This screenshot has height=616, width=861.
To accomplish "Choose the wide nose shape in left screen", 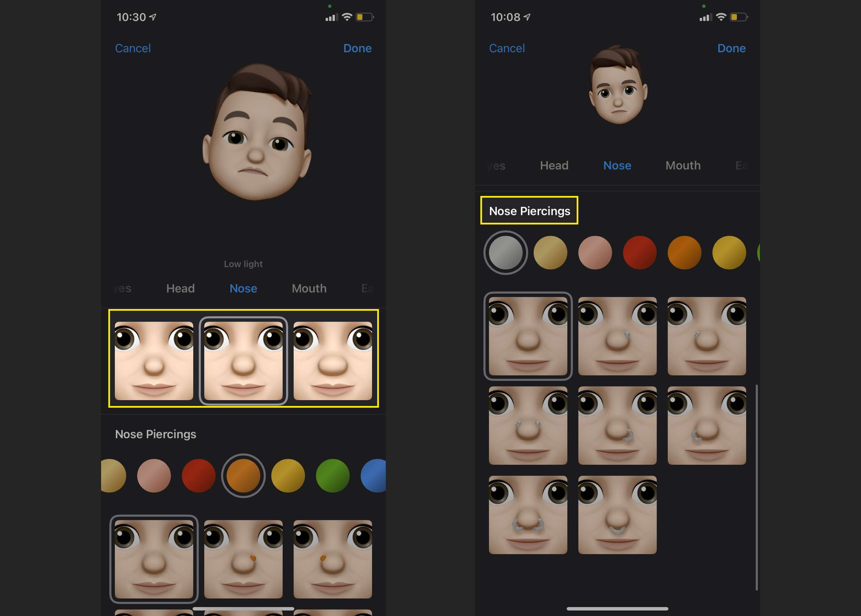I will tap(333, 361).
